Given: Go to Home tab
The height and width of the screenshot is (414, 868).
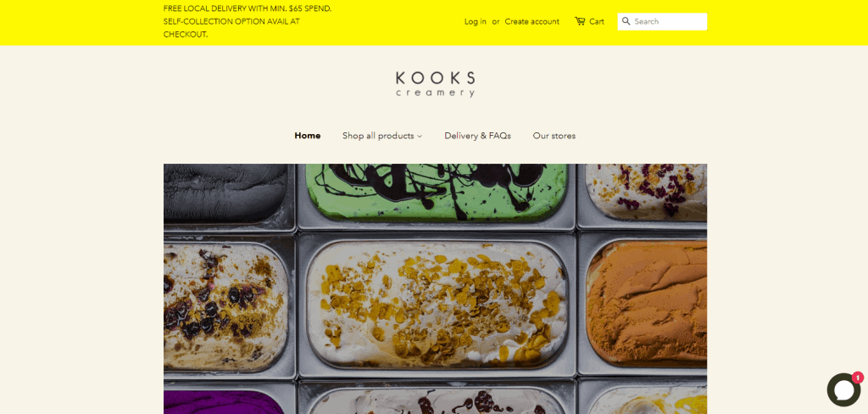Looking at the screenshot, I should 307,136.
